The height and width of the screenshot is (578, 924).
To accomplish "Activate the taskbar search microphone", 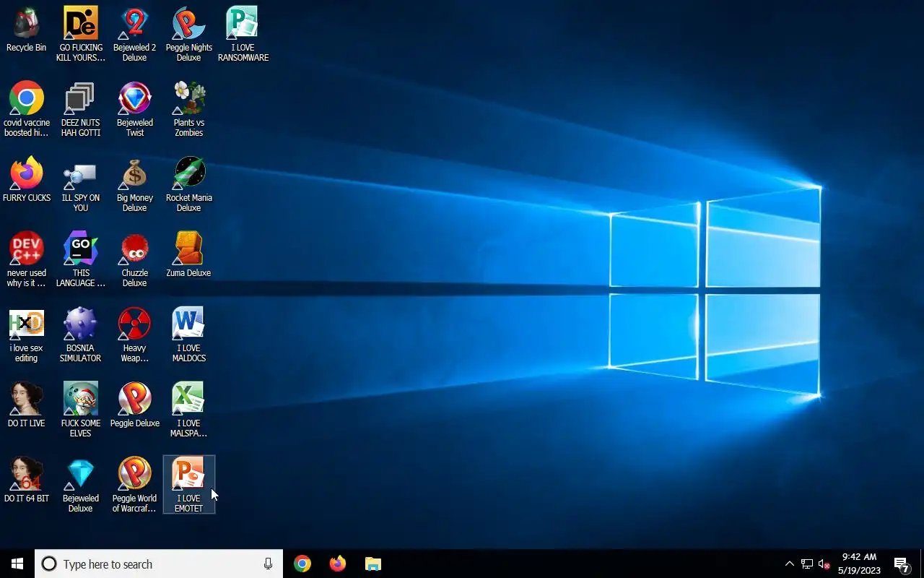I will coord(269,564).
